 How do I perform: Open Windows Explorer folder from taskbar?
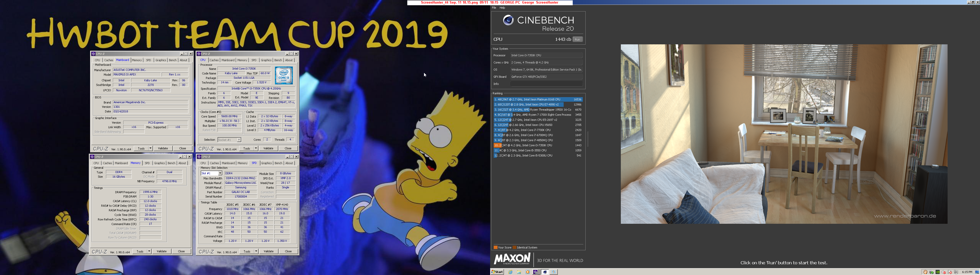(x=519, y=272)
